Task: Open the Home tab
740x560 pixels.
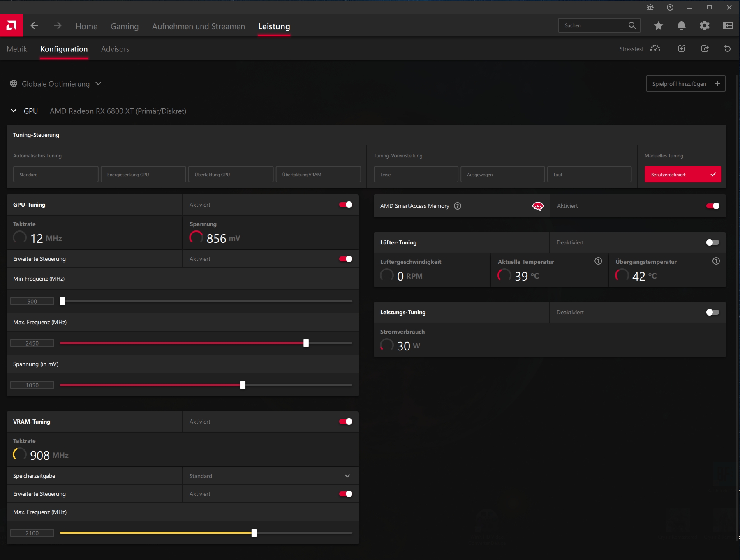Action: (86, 26)
